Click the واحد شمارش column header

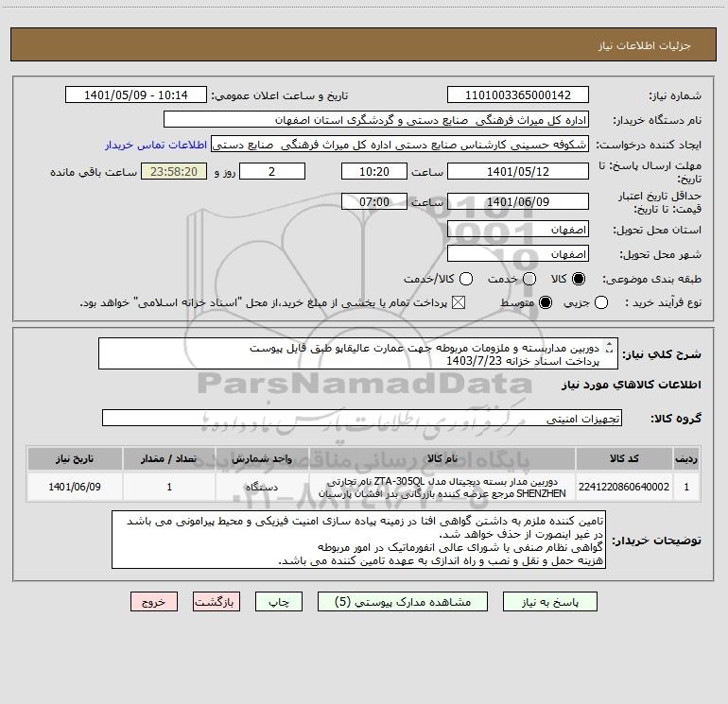click(262, 458)
